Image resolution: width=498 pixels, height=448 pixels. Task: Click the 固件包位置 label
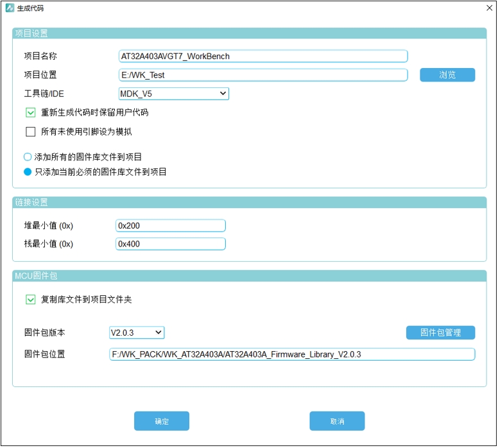44,354
